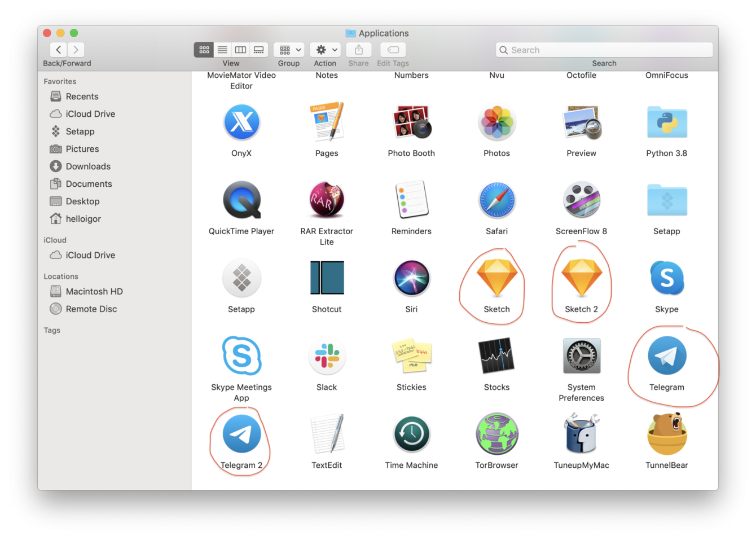Image resolution: width=756 pixels, height=540 pixels.
Task: Click the Edit Tags toolbar button
Action: point(393,50)
